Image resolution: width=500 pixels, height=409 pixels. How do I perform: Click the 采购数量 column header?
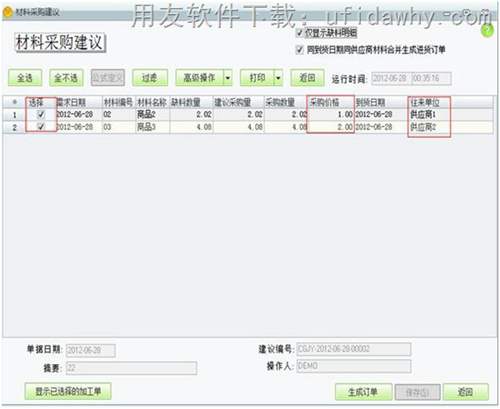pyautogui.click(x=286, y=102)
